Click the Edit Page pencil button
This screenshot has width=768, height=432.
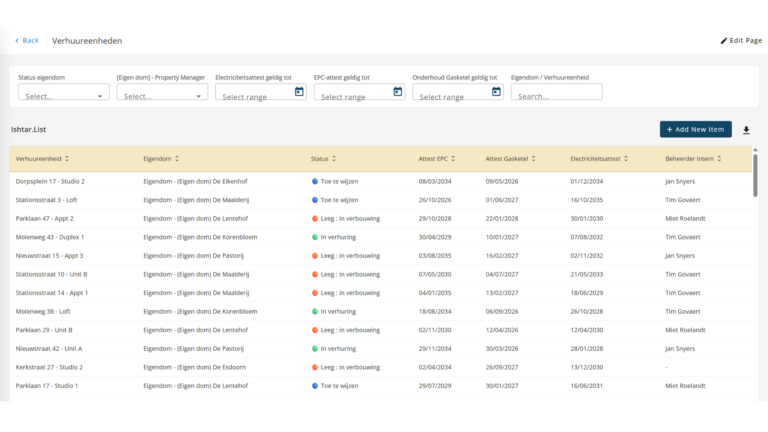click(724, 41)
